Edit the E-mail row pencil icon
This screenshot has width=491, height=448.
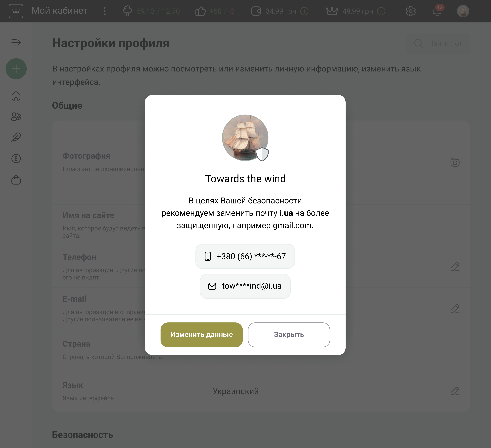pos(455,309)
